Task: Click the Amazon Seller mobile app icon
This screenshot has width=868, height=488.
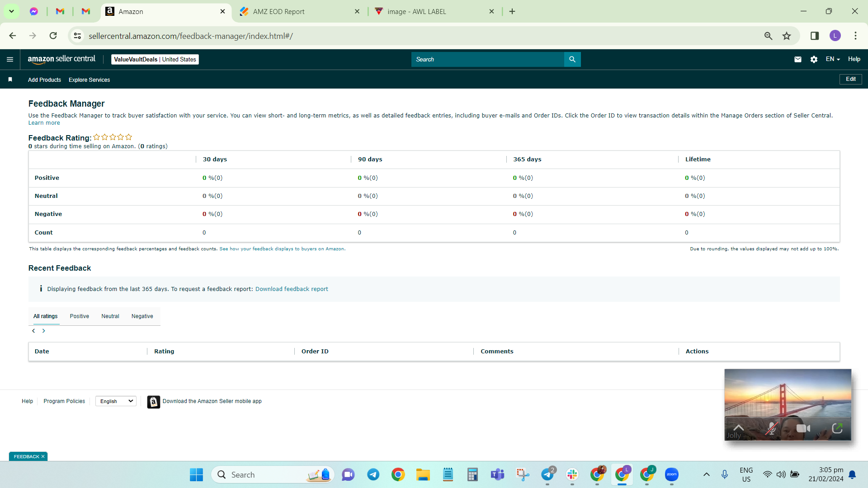Action: point(154,402)
